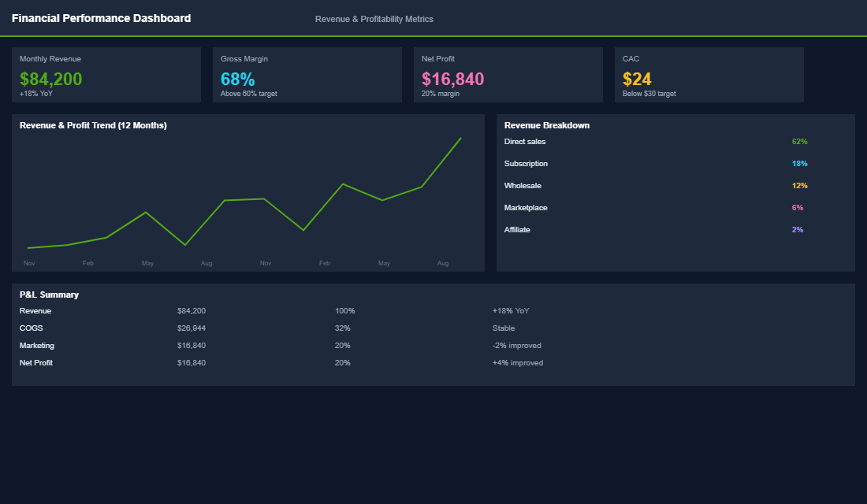The height and width of the screenshot is (504, 867).
Task: Click the Affiliate 2% percentage
Action: [x=798, y=229]
